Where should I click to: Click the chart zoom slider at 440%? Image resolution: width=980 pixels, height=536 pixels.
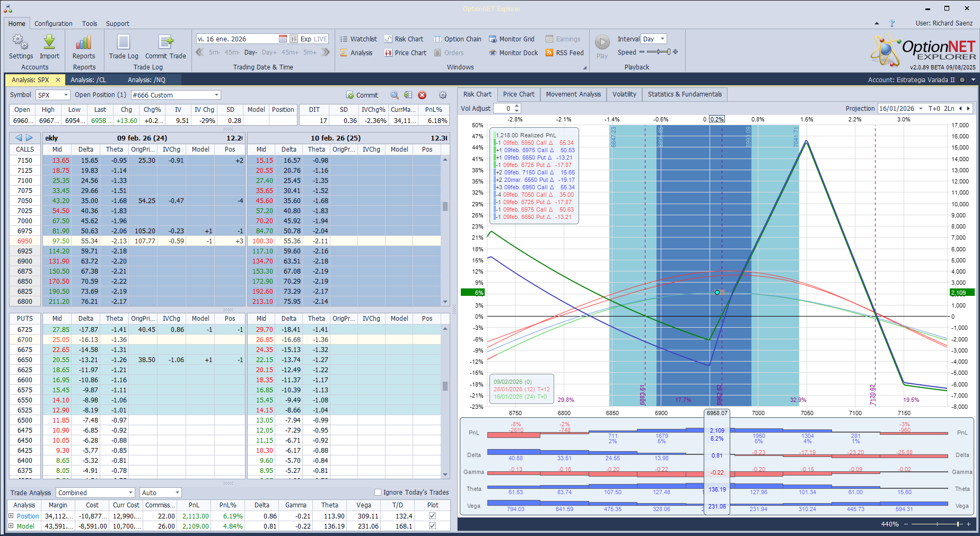[x=937, y=524]
